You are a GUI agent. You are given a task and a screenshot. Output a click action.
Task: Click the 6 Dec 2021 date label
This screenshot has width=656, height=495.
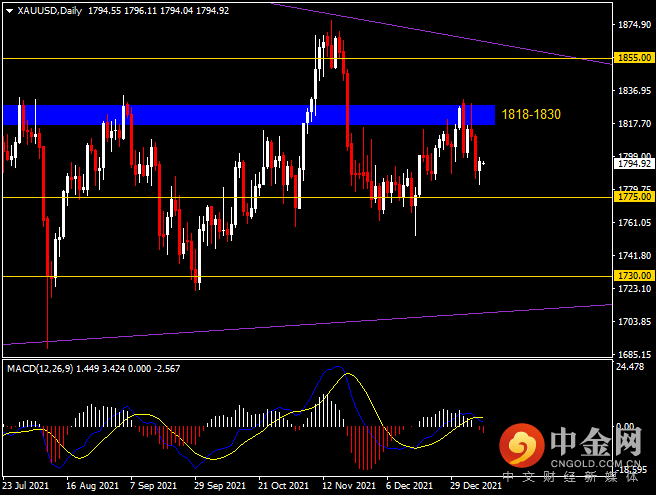point(409,486)
